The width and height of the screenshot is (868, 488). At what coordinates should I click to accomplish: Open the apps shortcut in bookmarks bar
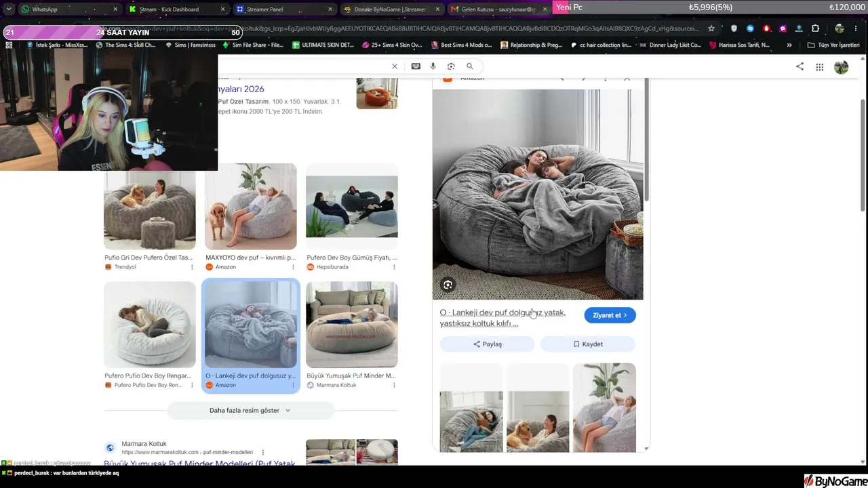coord(9,45)
